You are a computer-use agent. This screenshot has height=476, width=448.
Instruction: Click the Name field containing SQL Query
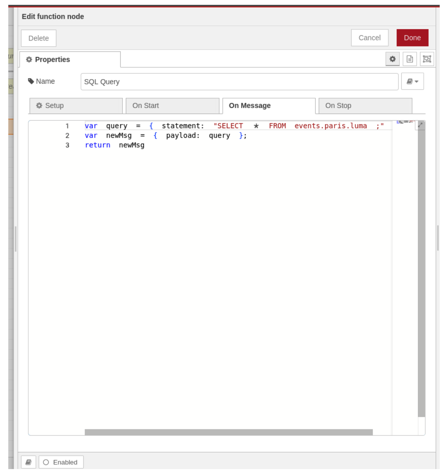coord(239,82)
